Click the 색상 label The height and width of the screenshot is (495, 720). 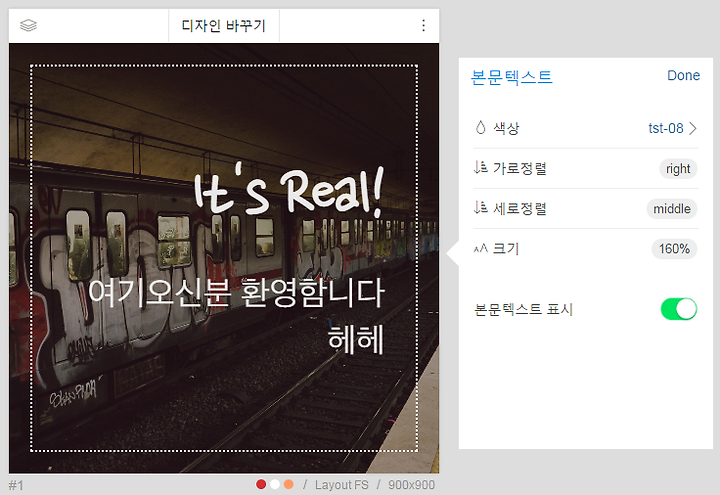[506, 128]
